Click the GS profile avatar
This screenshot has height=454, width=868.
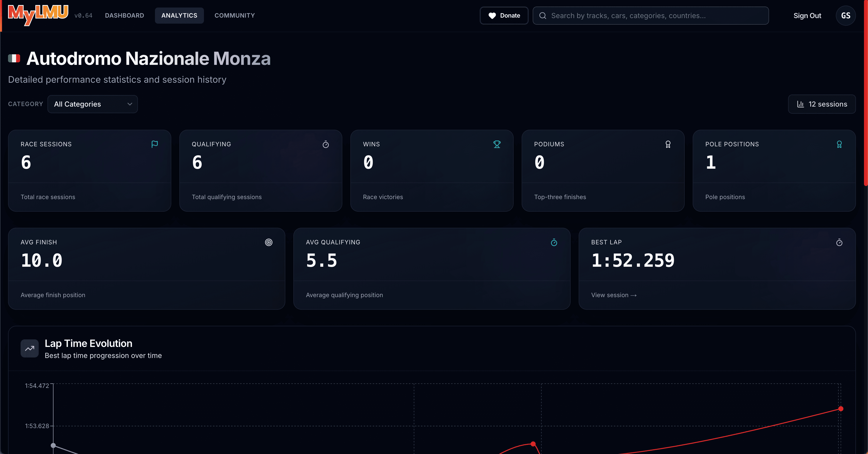(846, 16)
